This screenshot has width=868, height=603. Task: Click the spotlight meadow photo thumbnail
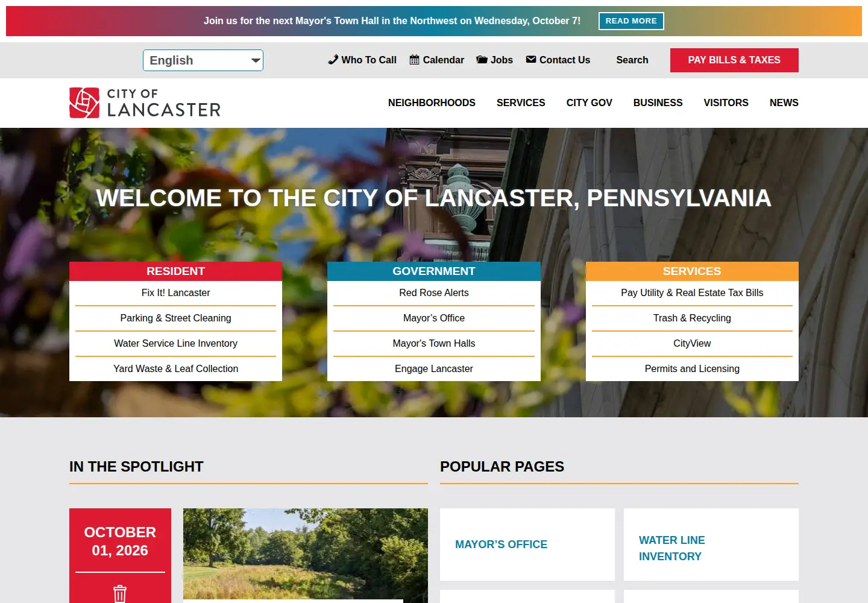pyautogui.click(x=306, y=554)
